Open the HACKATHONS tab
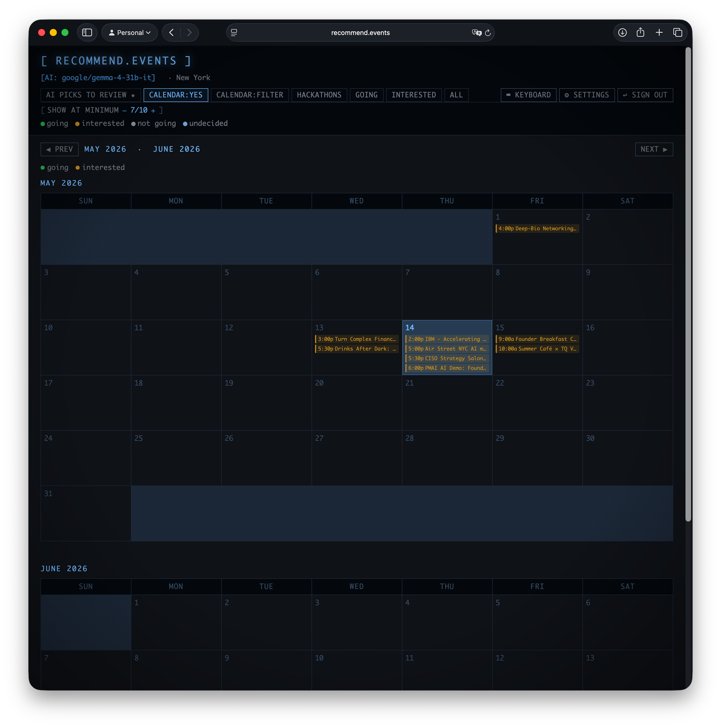 click(x=319, y=95)
